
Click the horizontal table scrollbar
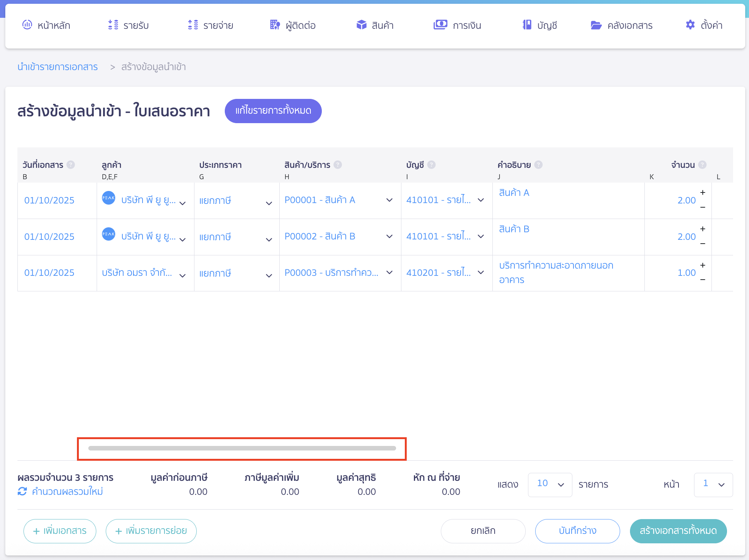242,448
